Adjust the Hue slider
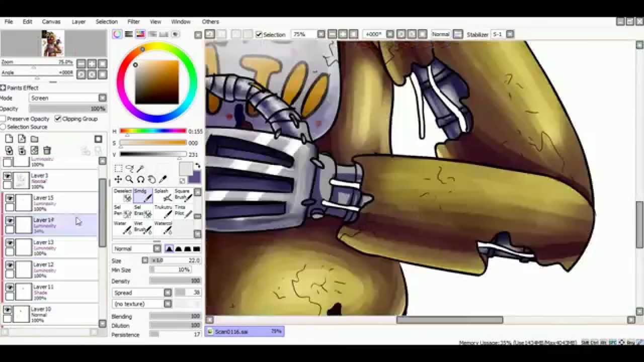Screen dimensions: 644x362 [x=153, y=131]
